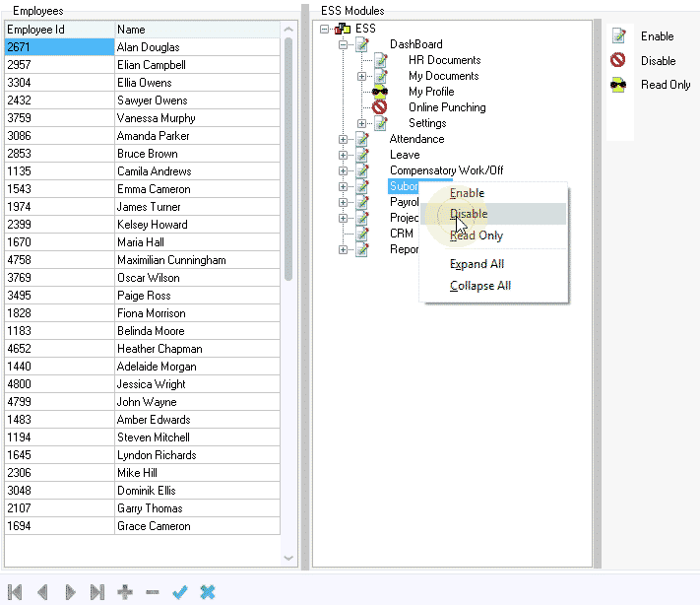Employees list scroll down arrow
Viewport: 700px width, 605px height.
point(288,558)
